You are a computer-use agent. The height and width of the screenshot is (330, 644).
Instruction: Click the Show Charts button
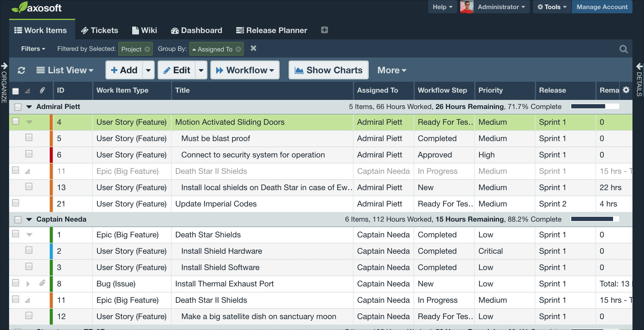(329, 70)
